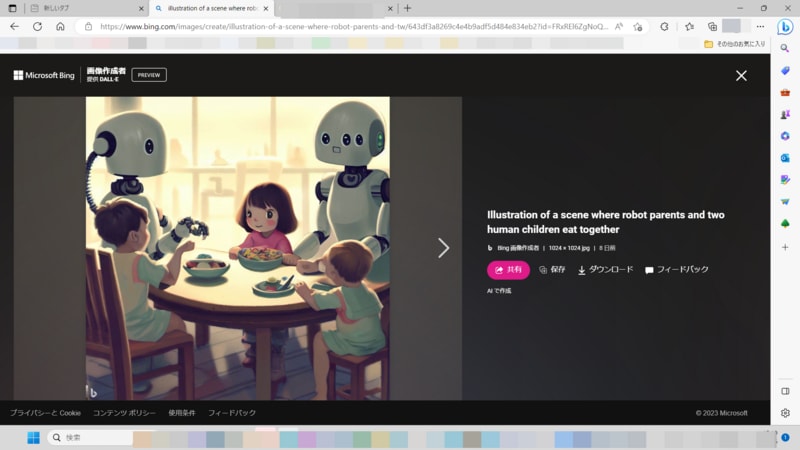Close the image preview with the X

coord(741,76)
